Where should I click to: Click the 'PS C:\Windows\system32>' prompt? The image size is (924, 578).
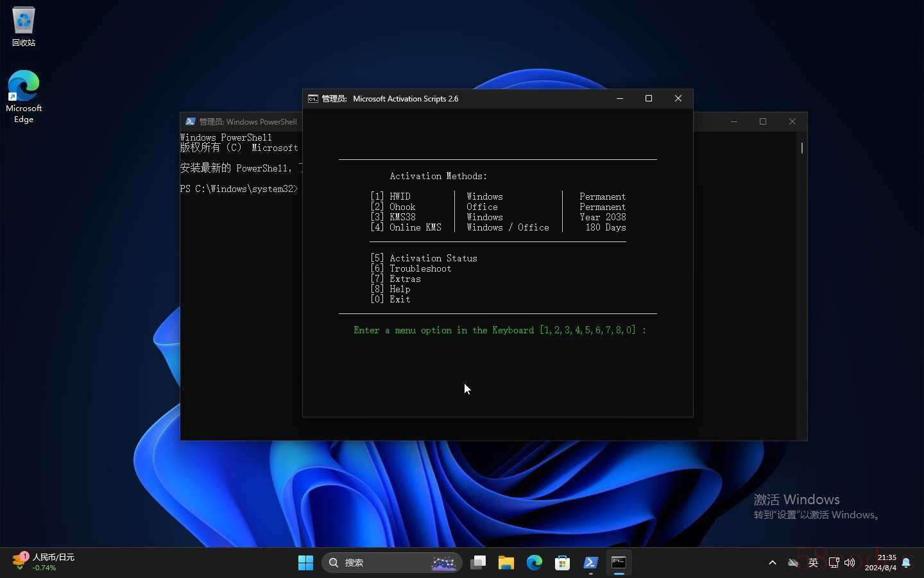(239, 189)
